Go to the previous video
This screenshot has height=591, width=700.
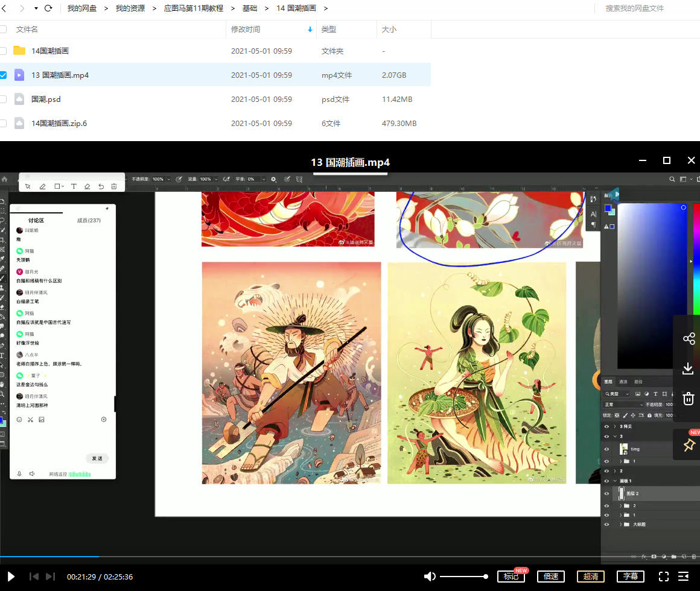[x=34, y=577]
